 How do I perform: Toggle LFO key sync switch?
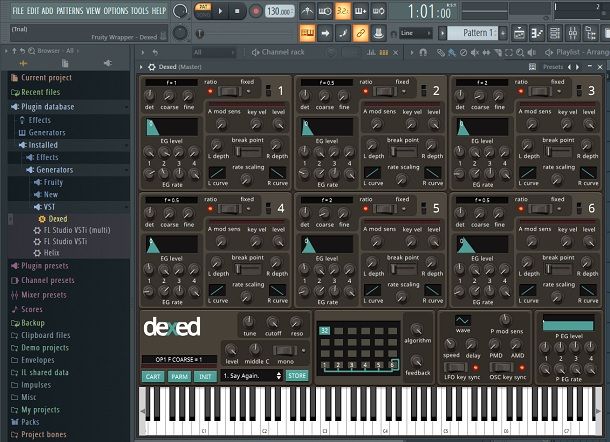click(x=456, y=367)
